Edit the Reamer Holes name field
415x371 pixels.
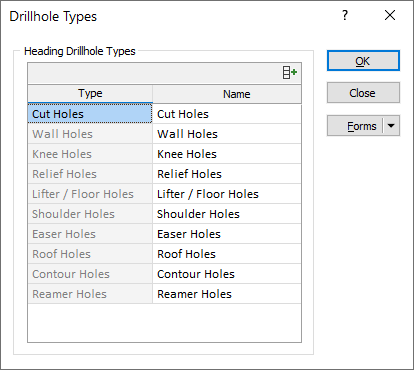[227, 294]
